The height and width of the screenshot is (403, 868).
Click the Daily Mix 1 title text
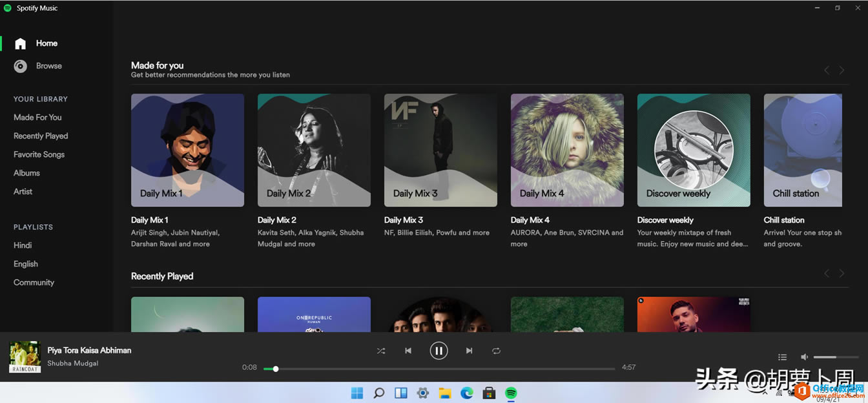(x=150, y=220)
